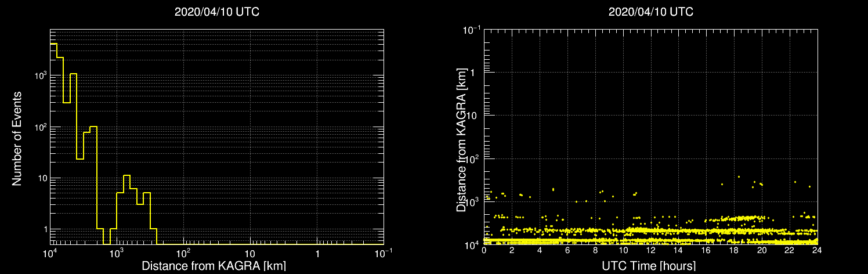
Task: Click hour 24 on the UTC Time axis
Action: 817,250
